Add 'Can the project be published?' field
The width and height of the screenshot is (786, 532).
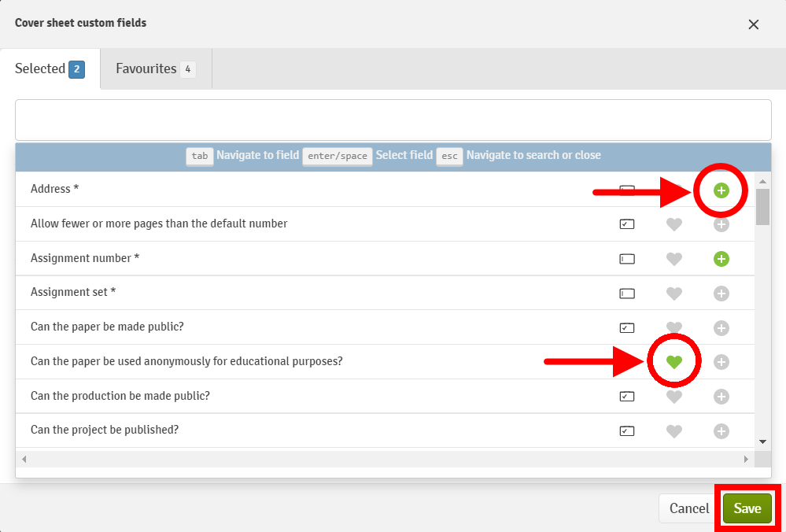click(721, 431)
